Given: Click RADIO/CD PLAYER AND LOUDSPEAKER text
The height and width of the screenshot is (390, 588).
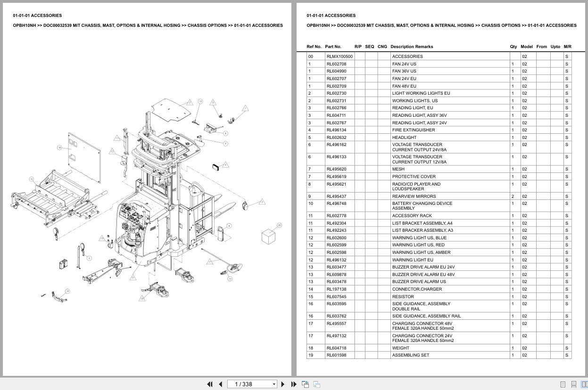Looking at the screenshot, I should pos(416,187).
